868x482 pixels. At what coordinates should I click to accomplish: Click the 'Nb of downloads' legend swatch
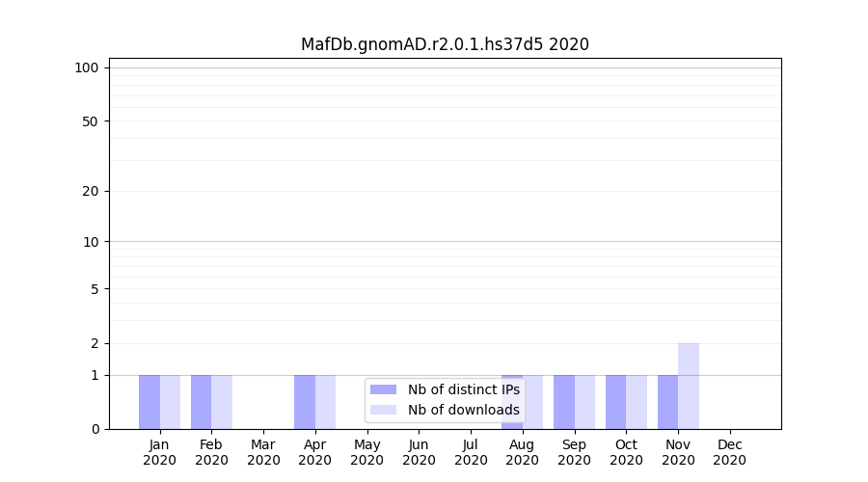pyautogui.click(x=383, y=410)
